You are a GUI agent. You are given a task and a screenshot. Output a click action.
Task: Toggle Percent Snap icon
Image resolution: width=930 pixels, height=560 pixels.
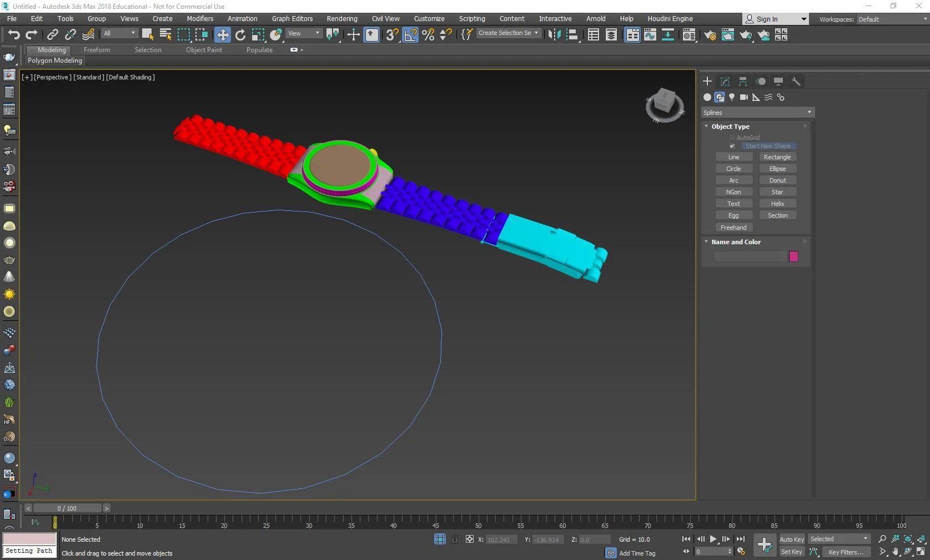[428, 35]
